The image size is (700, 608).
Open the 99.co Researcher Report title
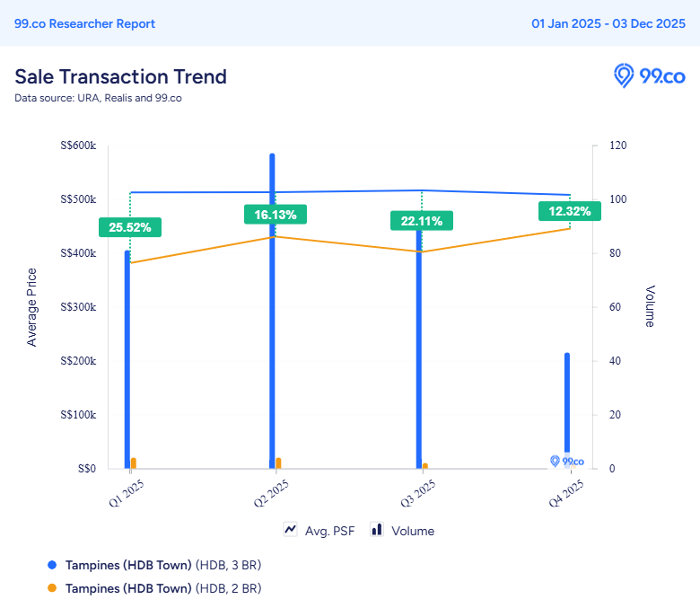point(84,23)
